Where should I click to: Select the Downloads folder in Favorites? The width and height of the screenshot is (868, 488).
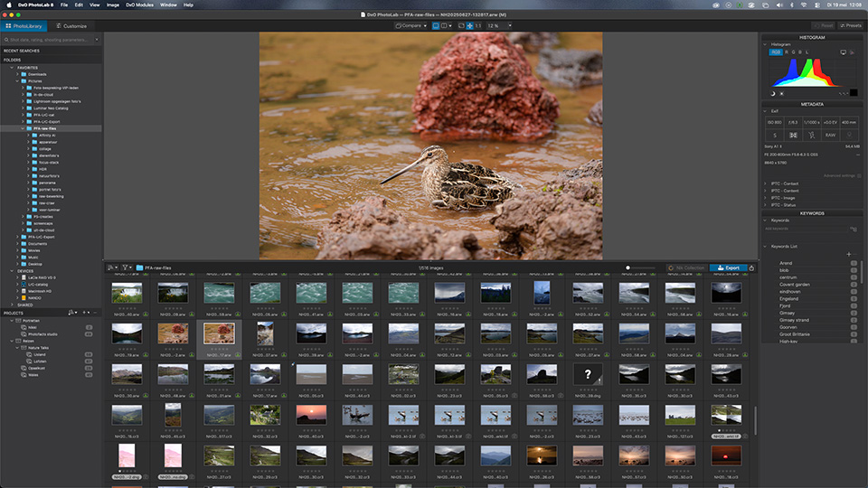(37, 74)
